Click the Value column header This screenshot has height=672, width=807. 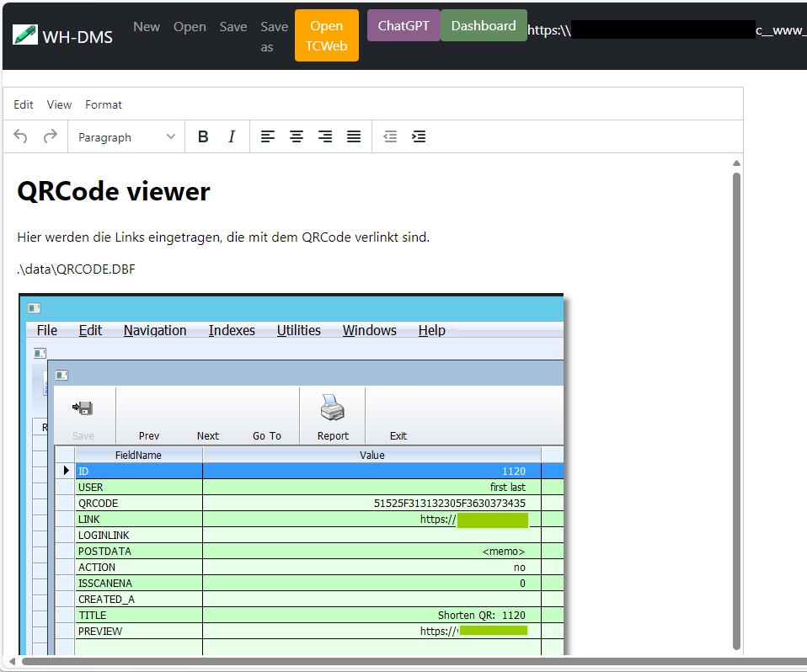(x=372, y=455)
